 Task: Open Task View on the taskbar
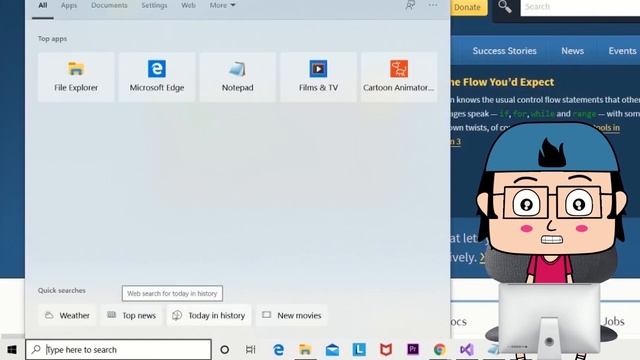[x=251, y=350]
